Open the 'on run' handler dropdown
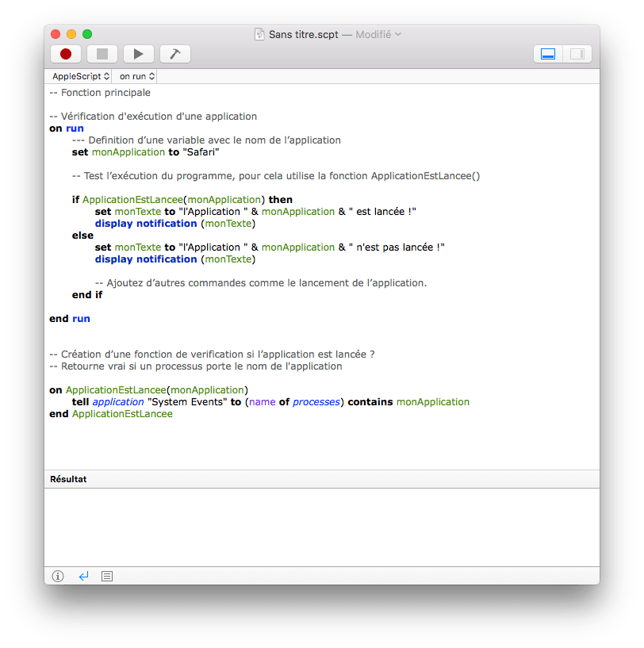The width and height of the screenshot is (644, 648). point(136,76)
